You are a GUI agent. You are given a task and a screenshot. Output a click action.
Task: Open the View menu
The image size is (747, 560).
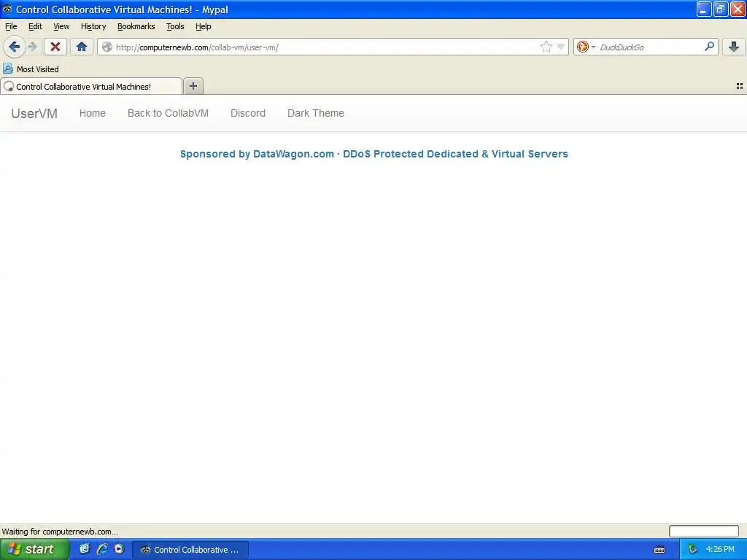click(61, 26)
